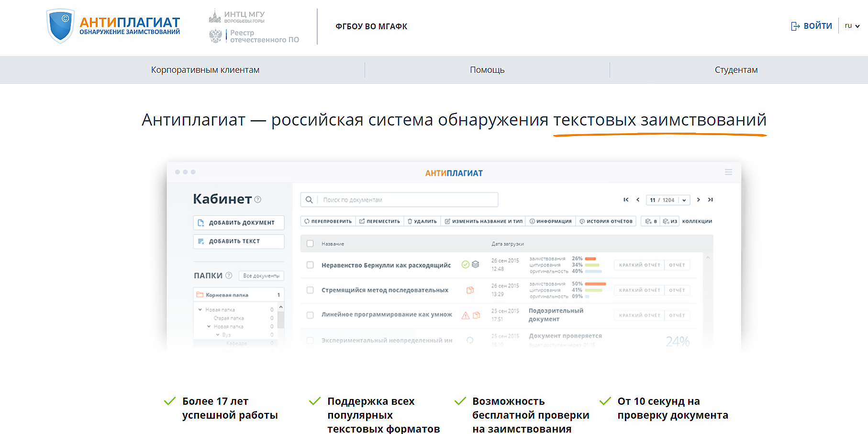
Task: Sort by the Название column header
Action: pyautogui.click(x=333, y=244)
